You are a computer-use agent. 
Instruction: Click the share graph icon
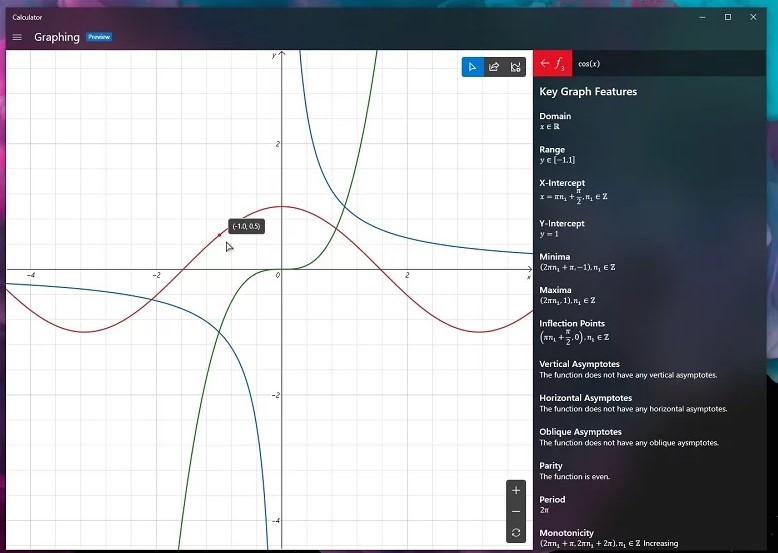point(494,67)
